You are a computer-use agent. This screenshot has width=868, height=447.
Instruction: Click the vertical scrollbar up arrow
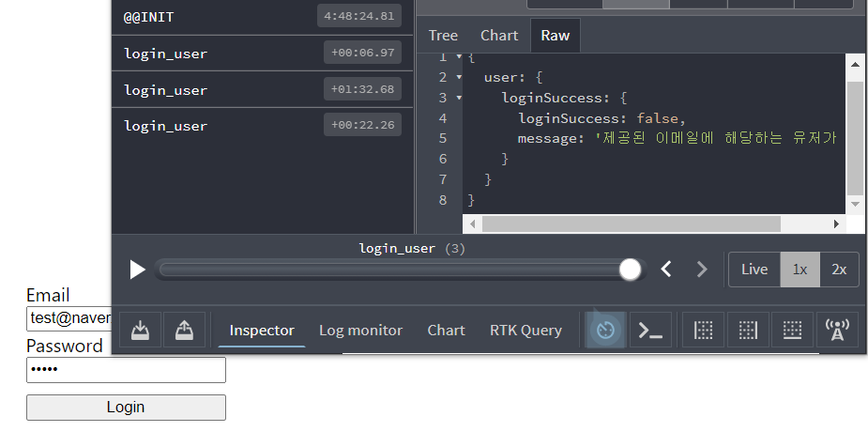pyautogui.click(x=855, y=64)
